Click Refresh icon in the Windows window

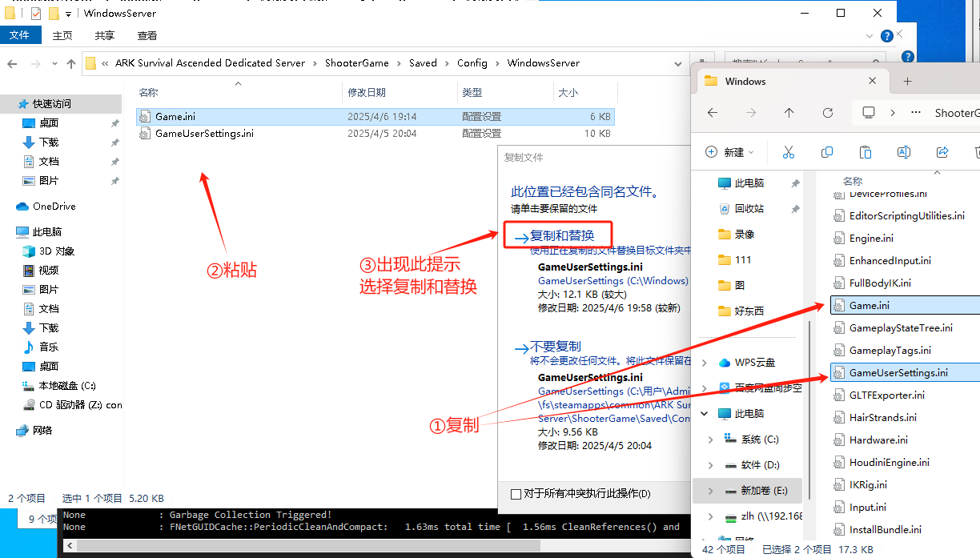pos(828,113)
